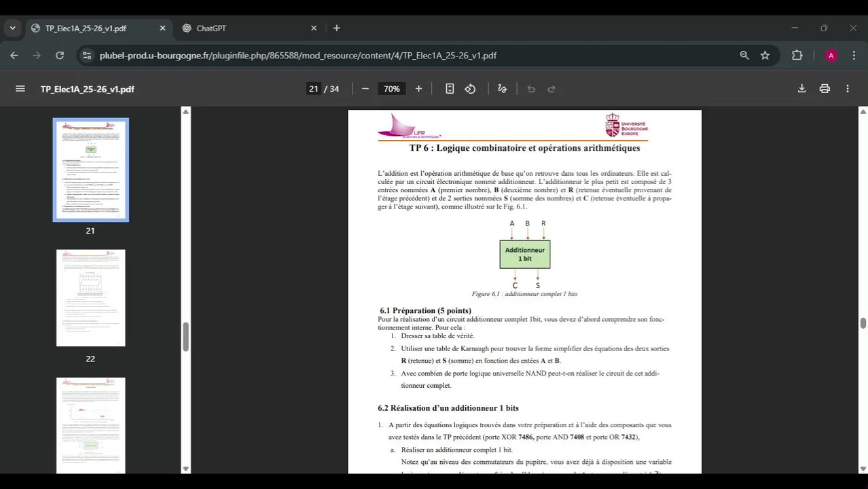Zoom out the PDF with minus button
Screen dimensions: 868x489
point(365,89)
